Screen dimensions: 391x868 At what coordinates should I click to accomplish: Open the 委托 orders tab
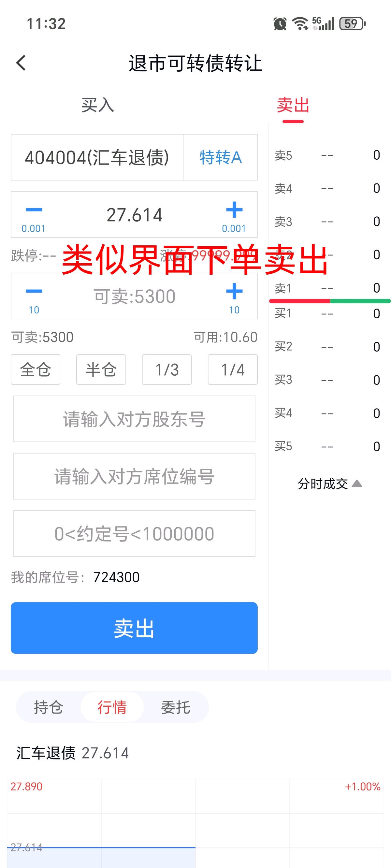176,707
